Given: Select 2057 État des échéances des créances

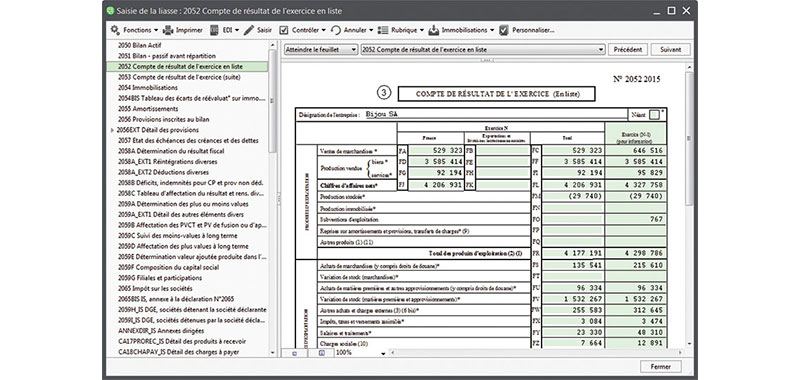Looking at the screenshot, I should (188, 140).
